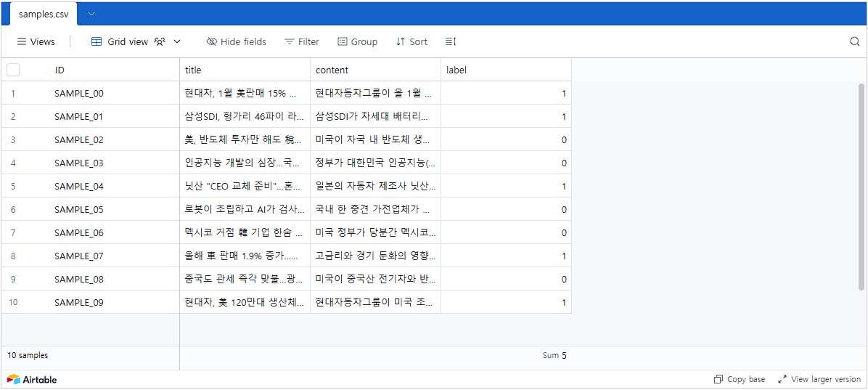Select the samples.csv tab

click(44, 15)
